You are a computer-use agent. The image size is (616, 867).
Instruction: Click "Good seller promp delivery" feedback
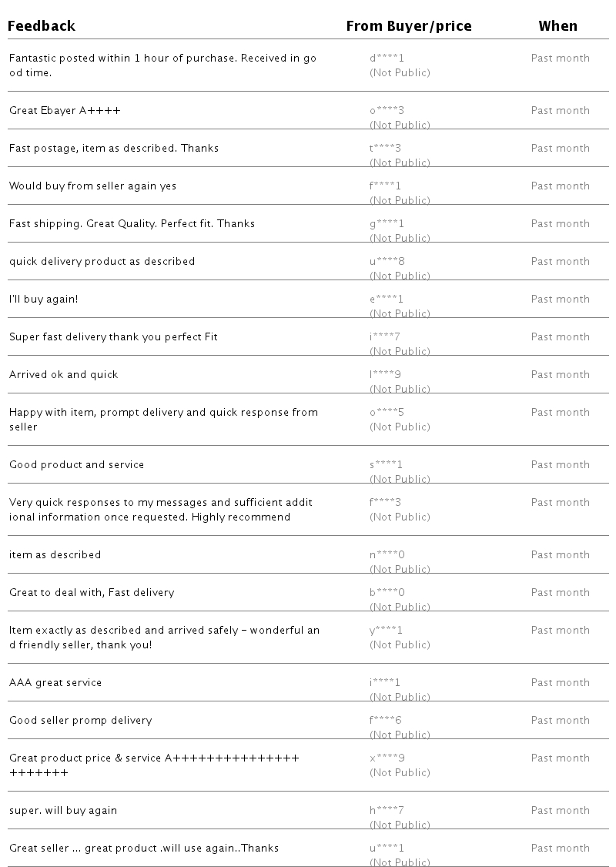click(80, 720)
